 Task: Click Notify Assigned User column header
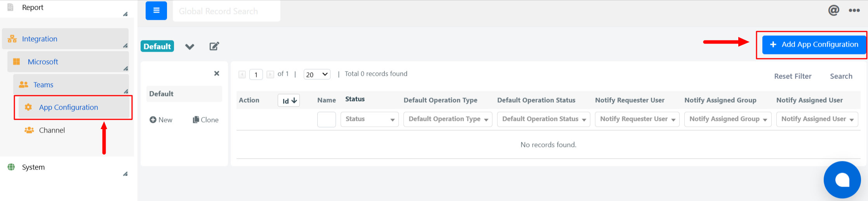tap(809, 100)
